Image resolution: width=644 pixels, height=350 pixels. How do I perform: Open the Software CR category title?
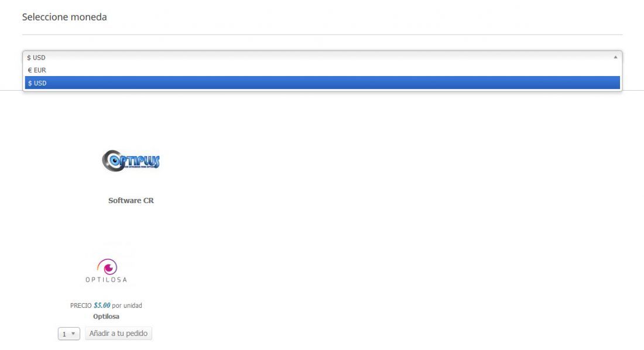click(131, 201)
